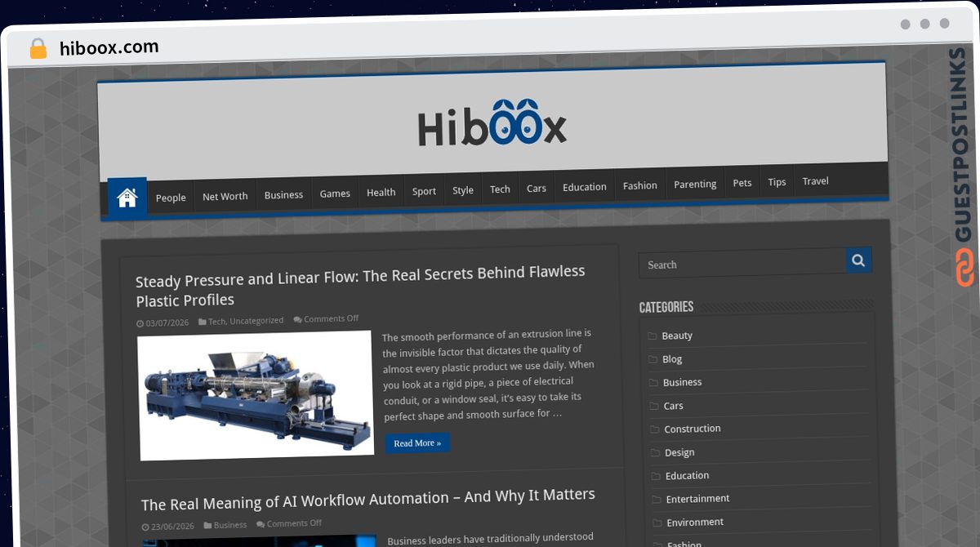The image size is (980, 547).
Task: Click the Search input field
Action: (x=742, y=264)
